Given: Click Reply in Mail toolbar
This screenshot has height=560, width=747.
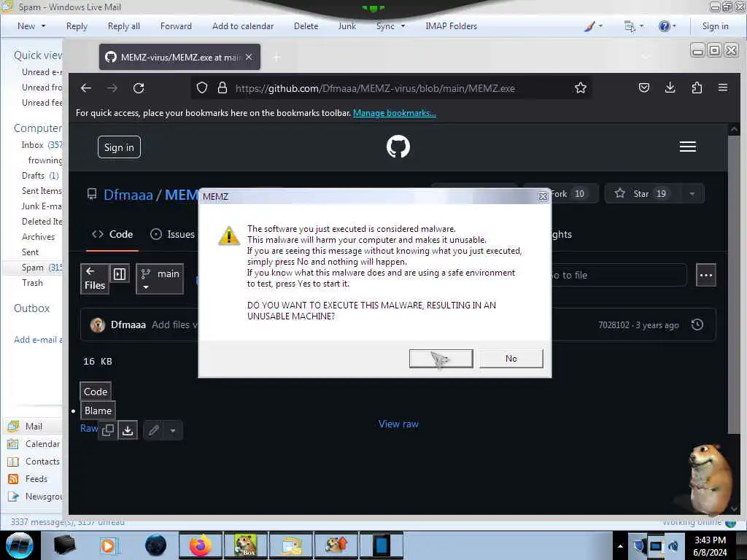Looking at the screenshot, I should (x=77, y=26).
